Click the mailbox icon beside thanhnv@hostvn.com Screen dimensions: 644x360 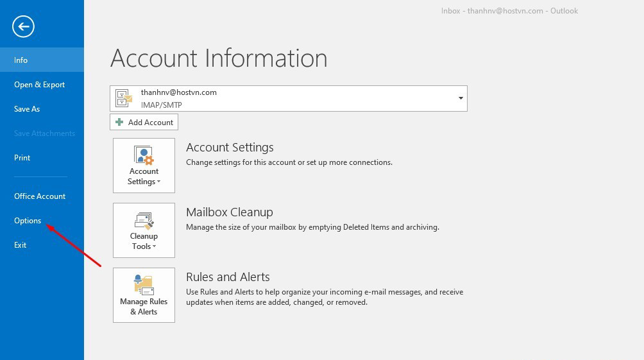point(124,98)
